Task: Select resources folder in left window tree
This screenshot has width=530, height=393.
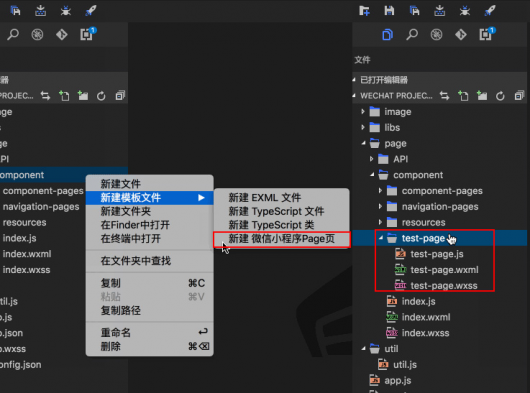Action: click(x=24, y=222)
